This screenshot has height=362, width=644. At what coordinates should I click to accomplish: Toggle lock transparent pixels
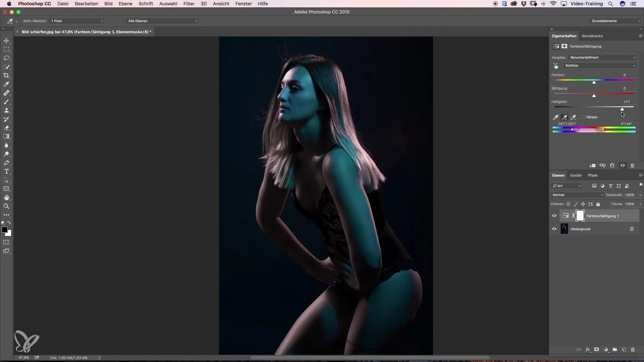click(x=568, y=204)
